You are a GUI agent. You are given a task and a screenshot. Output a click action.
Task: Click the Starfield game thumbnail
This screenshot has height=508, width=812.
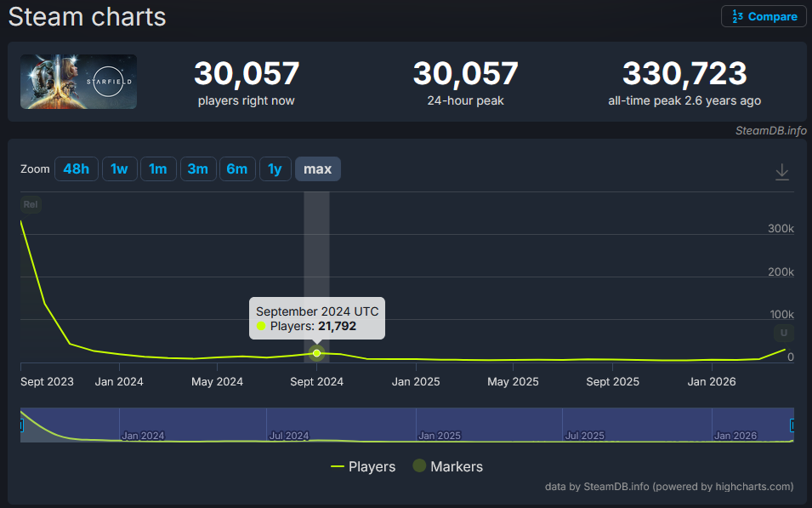(x=79, y=82)
